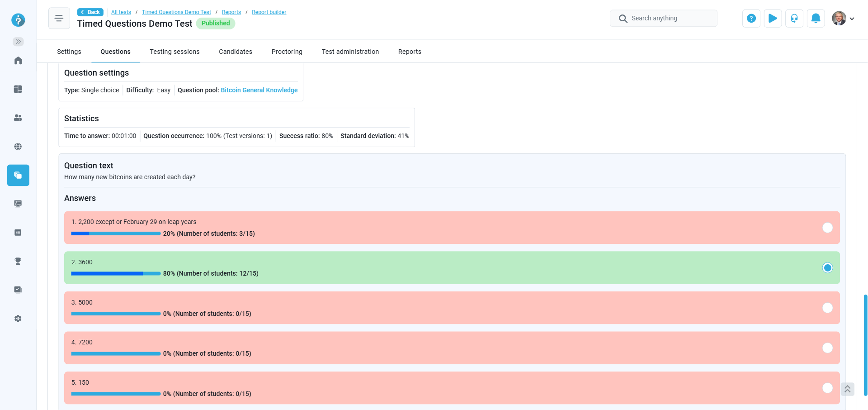Click the Search anything field
This screenshot has width=868, height=410.
point(664,18)
